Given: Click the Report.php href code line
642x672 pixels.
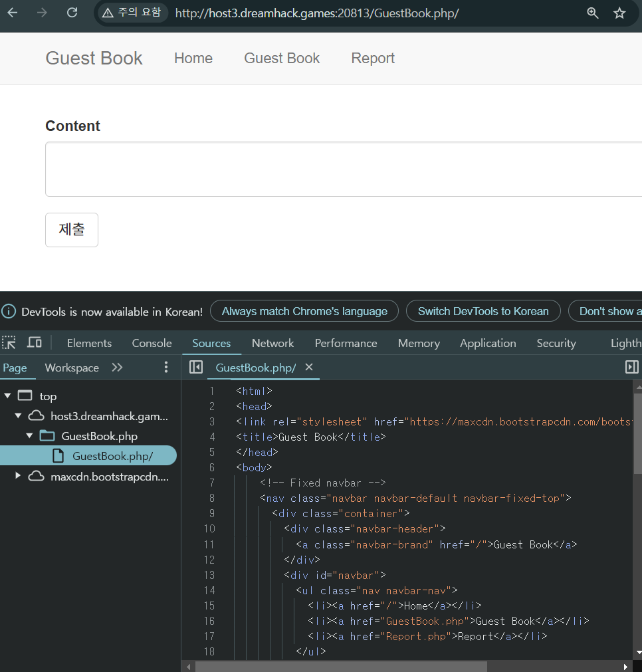Looking at the screenshot, I should [x=427, y=636].
